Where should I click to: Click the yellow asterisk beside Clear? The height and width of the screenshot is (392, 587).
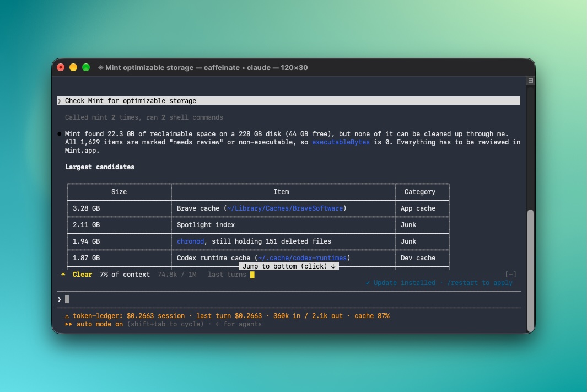click(63, 275)
